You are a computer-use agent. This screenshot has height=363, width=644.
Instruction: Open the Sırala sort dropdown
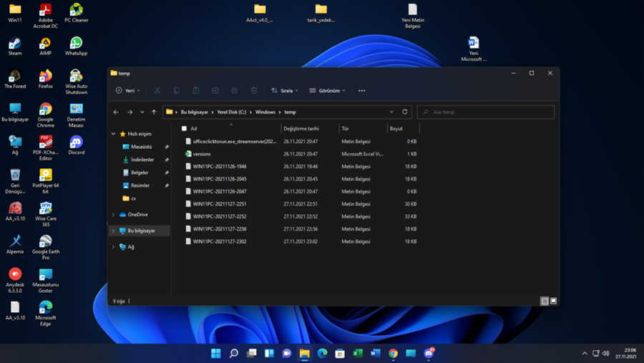(285, 91)
